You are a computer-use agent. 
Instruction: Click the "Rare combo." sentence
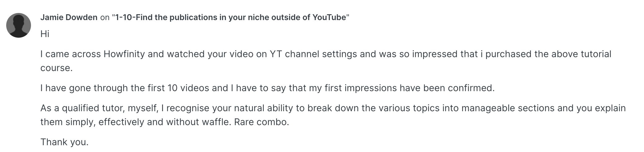262,122
